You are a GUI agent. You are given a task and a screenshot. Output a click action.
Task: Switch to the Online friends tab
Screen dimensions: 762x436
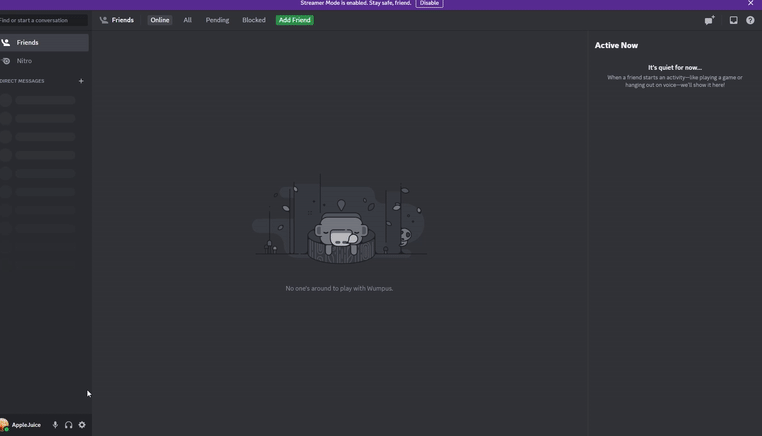(160, 20)
